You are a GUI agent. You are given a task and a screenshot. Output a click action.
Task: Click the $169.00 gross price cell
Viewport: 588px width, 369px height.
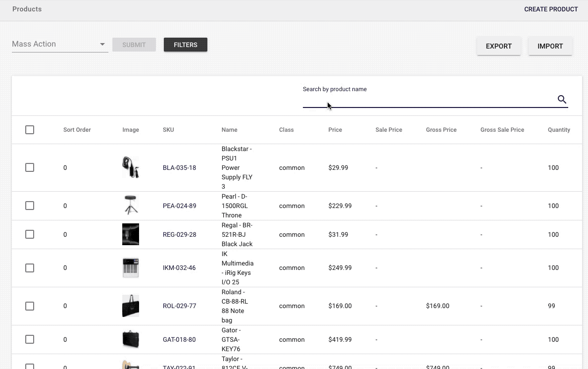[438, 306]
